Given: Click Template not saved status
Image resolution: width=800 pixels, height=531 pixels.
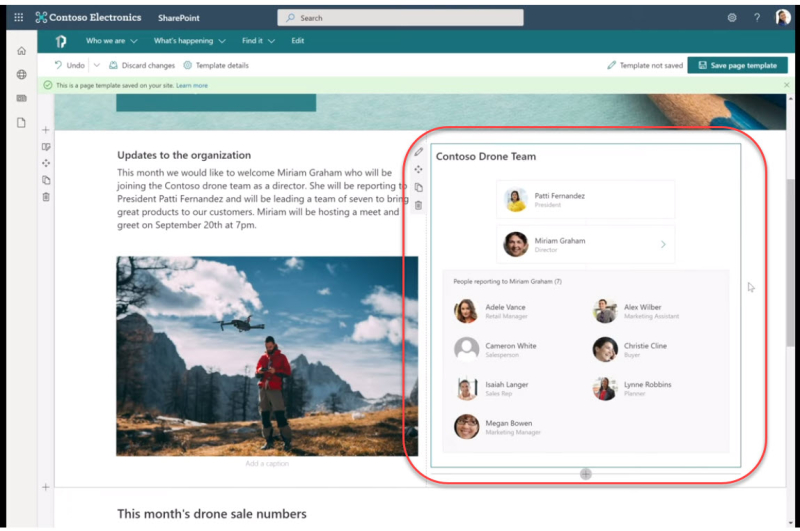Looking at the screenshot, I should click(645, 65).
